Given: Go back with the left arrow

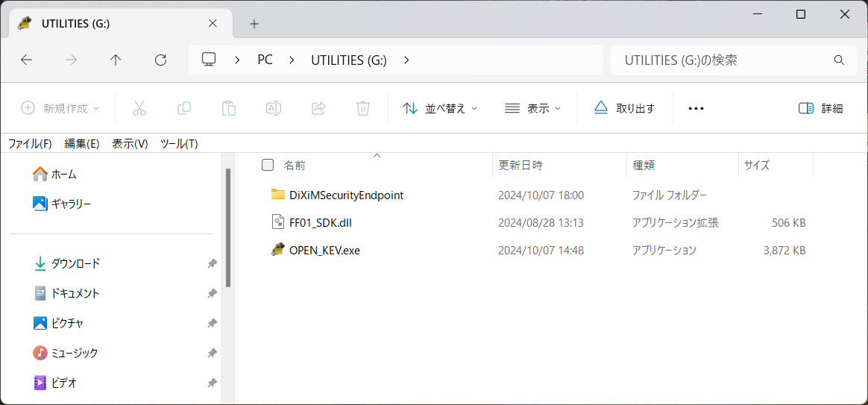Looking at the screenshot, I should click(27, 60).
